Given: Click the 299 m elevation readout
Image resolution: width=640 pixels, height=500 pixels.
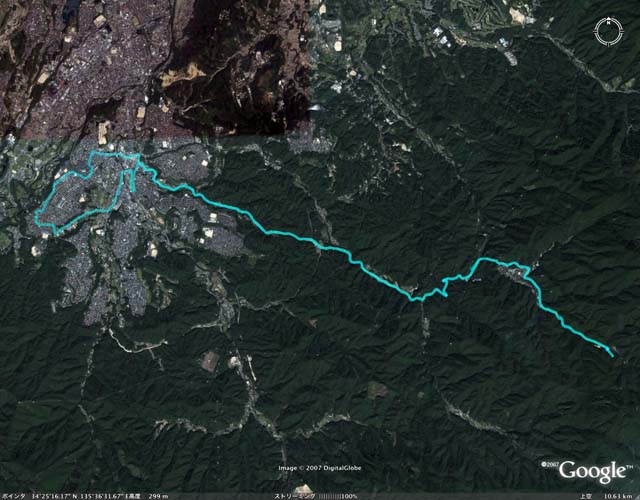Looking at the screenshot, I should pyautogui.click(x=159, y=496).
